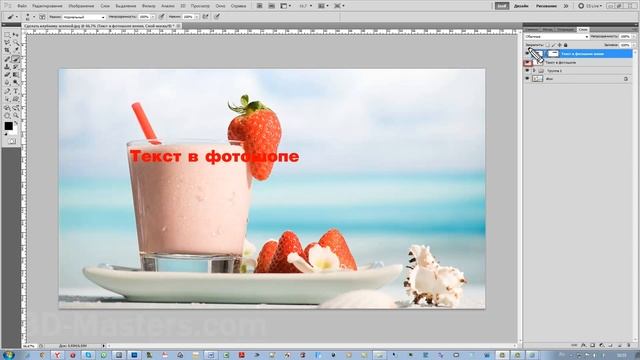
Task: Toggle lock position
Action: click(x=560, y=45)
